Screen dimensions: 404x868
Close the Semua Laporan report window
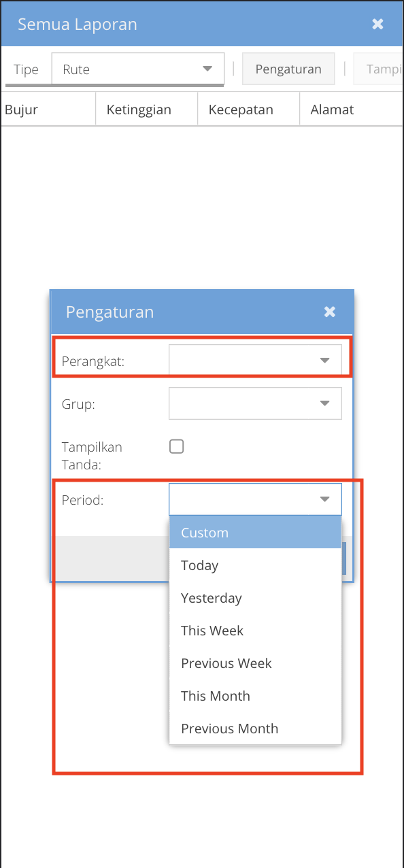point(377,23)
